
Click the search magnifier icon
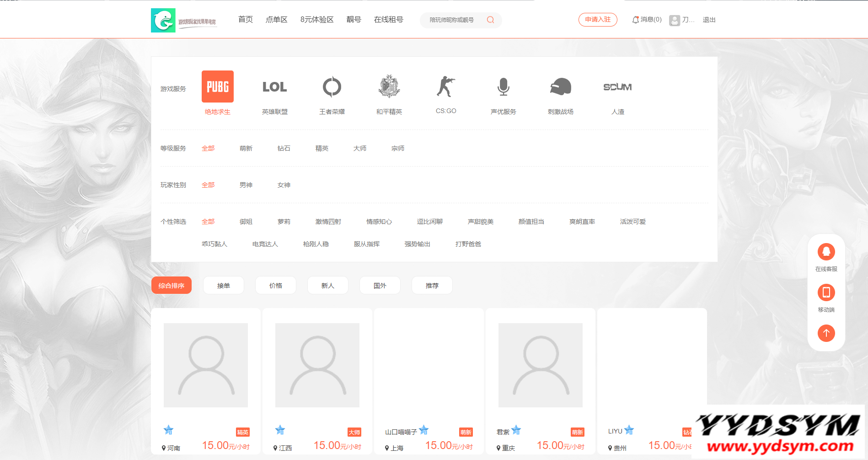point(490,20)
